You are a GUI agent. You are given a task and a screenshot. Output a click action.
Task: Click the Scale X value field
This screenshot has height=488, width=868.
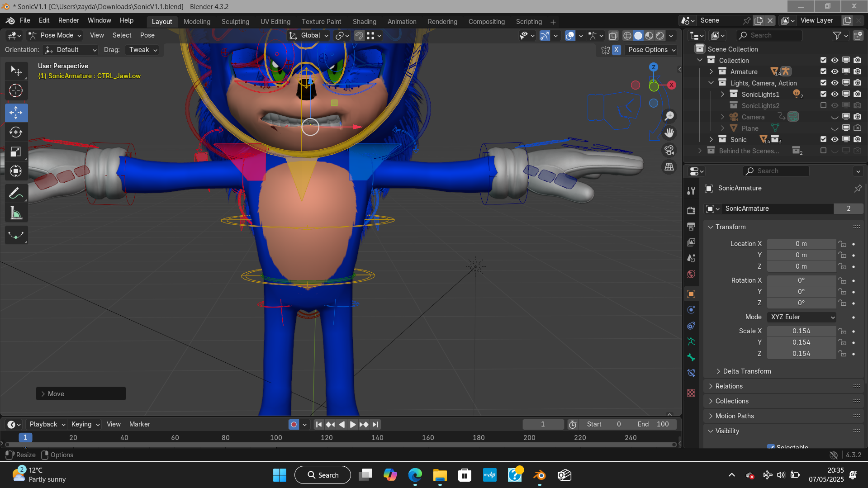802,331
